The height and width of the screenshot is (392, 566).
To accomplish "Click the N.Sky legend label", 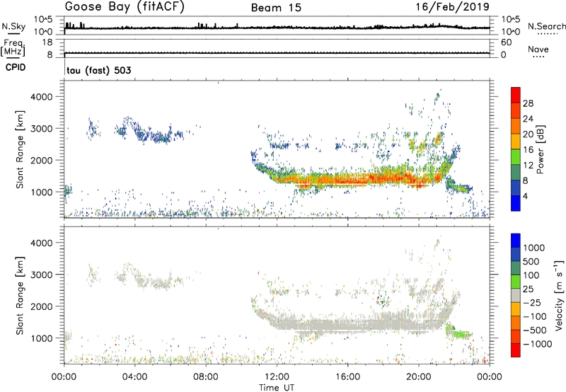I will [x=13, y=26].
